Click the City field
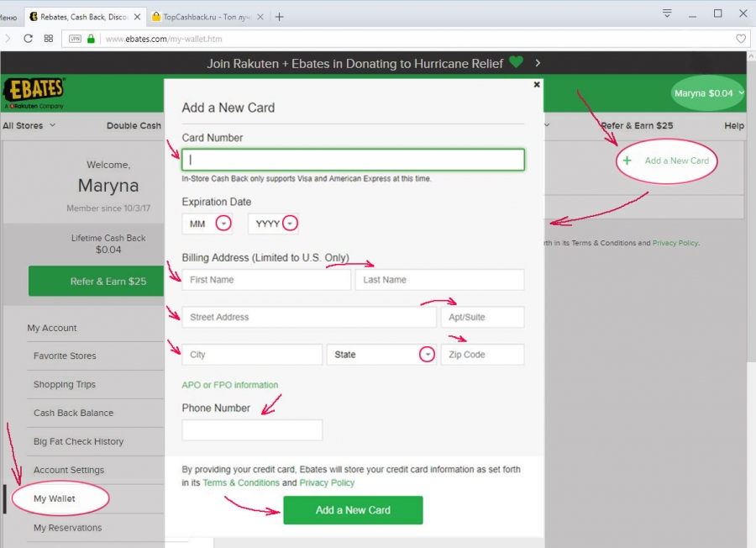The height and width of the screenshot is (548, 756). [252, 355]
